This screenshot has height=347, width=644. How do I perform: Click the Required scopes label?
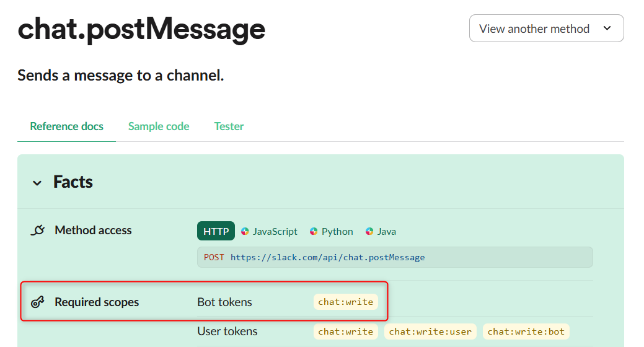[x=97, y=302]
